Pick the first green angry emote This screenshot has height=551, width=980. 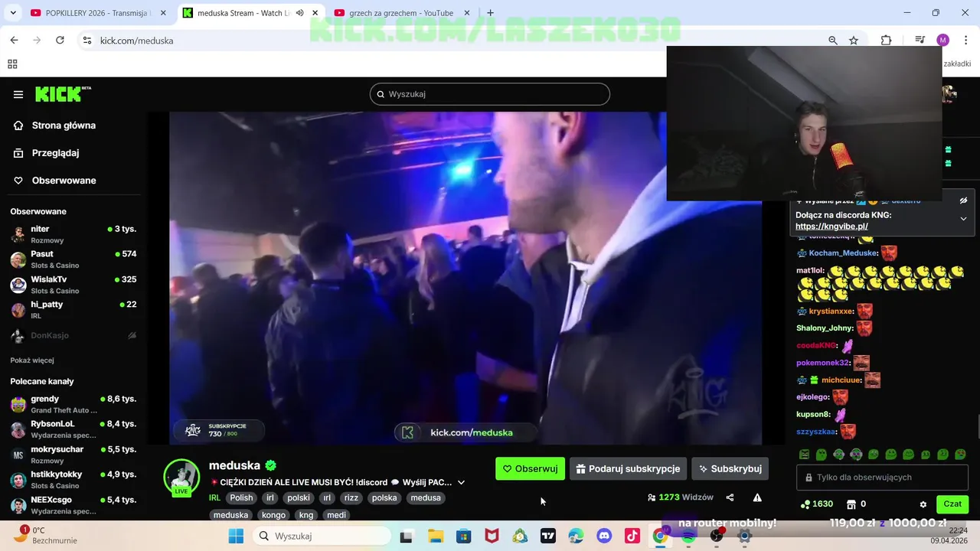(x=804, y=455)
